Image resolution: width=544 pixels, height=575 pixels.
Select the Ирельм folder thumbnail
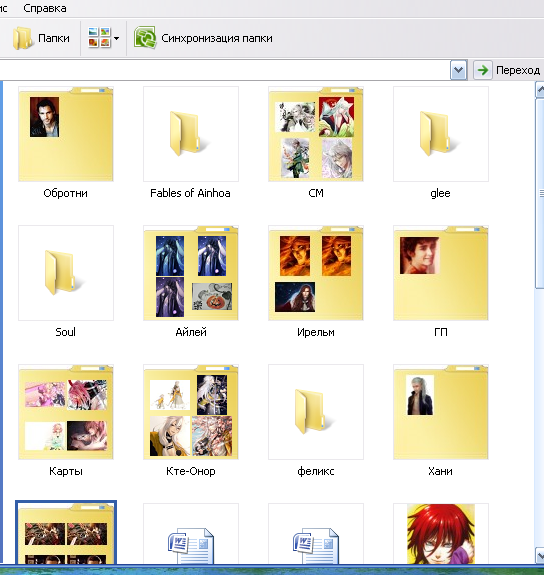pyautogui.click(x=316, y=273)
